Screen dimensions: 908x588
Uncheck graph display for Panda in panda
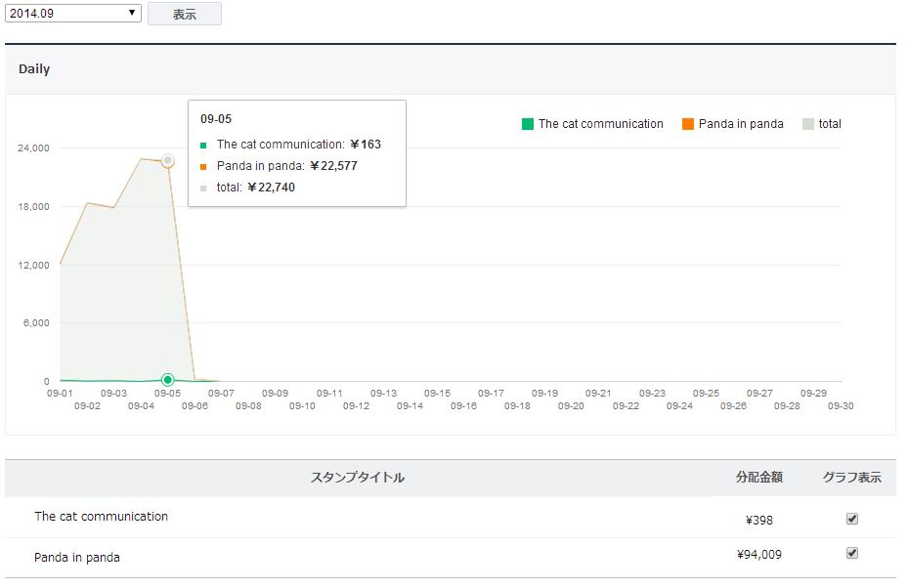click(852, 553)
